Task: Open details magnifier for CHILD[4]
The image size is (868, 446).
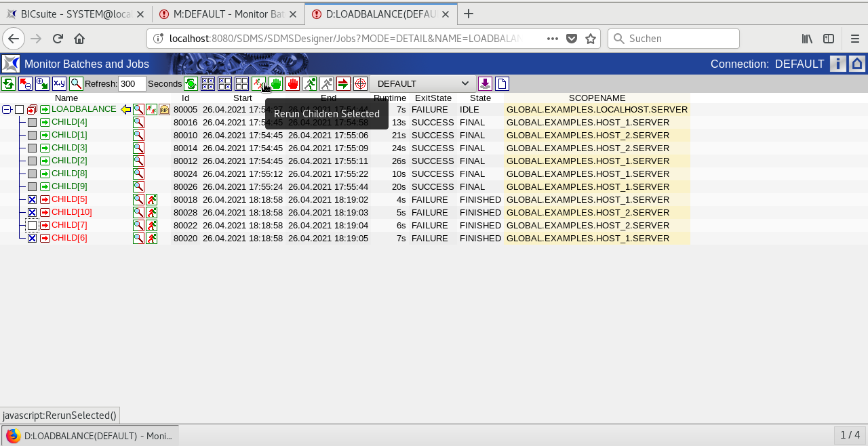Action: pyautogui.click(x=138, y=122)
